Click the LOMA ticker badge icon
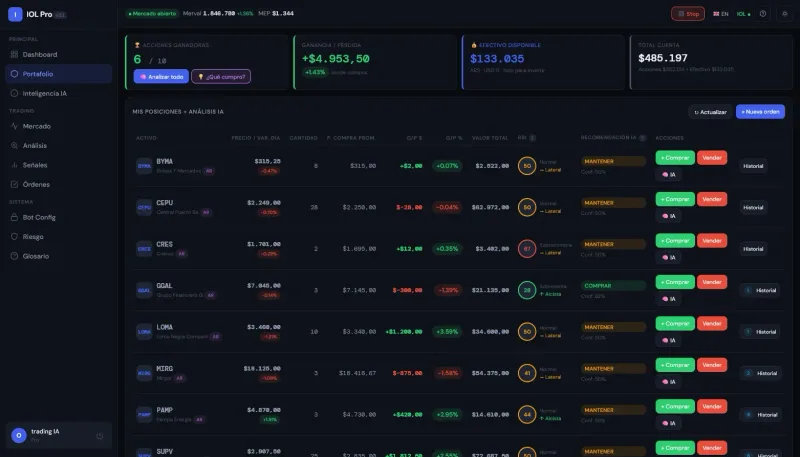Screen dimensions: 800x457 click(x=144, y=332)
